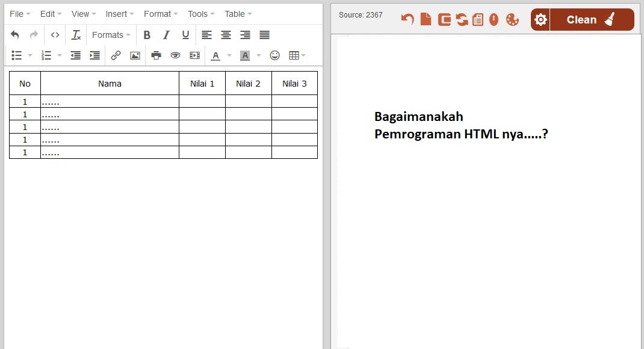Preview the document with the eye icon

pyautogui.click(x=175, y=55)
